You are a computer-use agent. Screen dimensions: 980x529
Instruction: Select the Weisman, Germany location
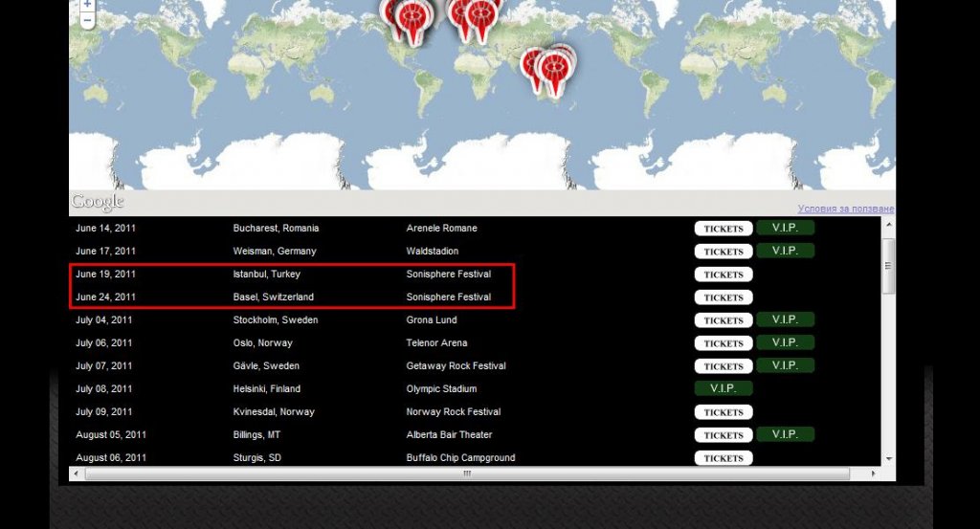(x=275, y=251)
